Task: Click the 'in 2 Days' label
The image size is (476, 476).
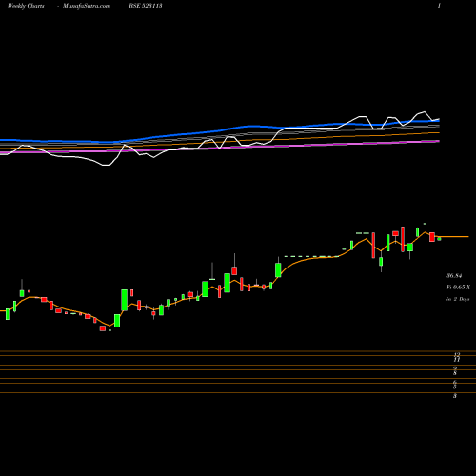Action: [458, 299]
